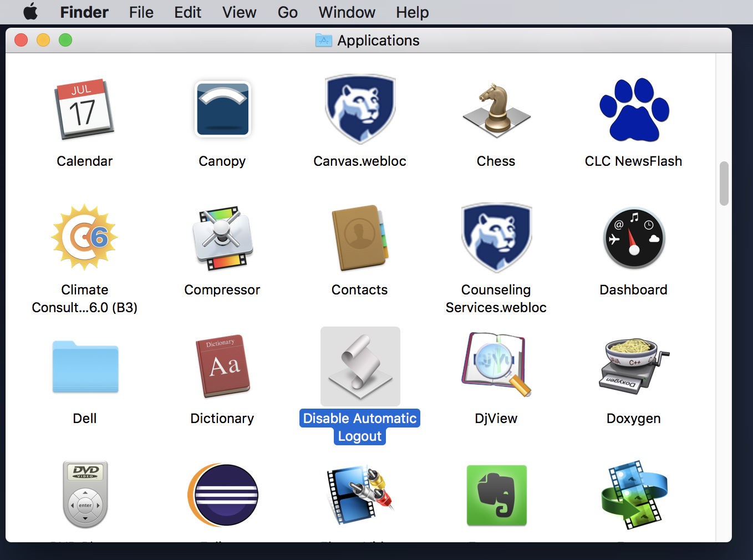Select the DjView app icon
The width and height of the screenshot is (753, 560).
click(496, 364)
